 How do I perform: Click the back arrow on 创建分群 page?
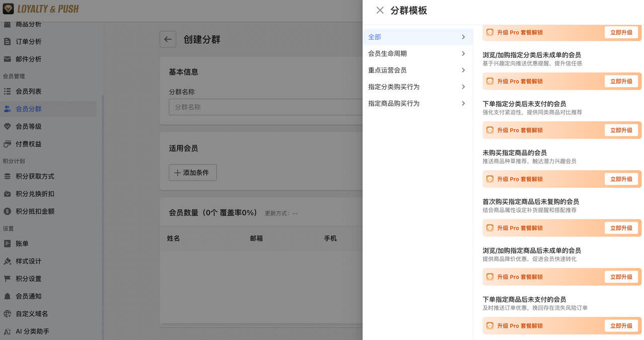pos(168,39)
